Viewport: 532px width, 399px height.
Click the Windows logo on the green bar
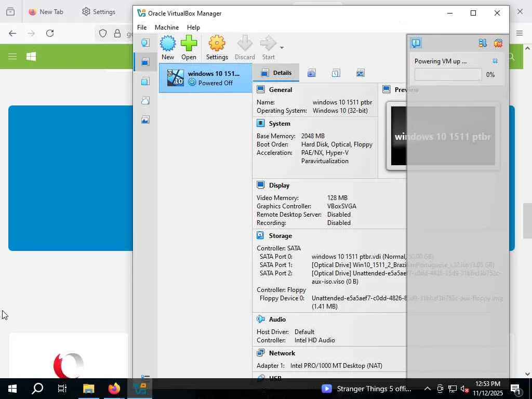[x=31, y=56]
